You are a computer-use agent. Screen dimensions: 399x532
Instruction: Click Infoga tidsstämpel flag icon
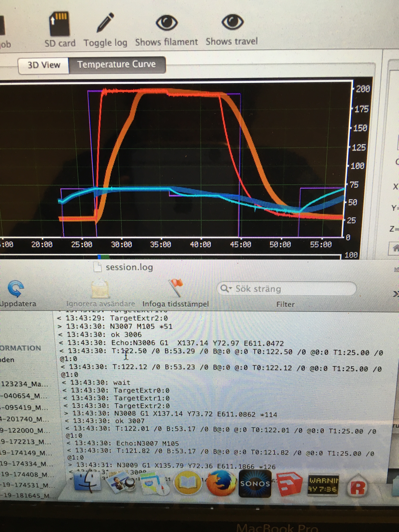pyautogui.click(x=176, y=288)
